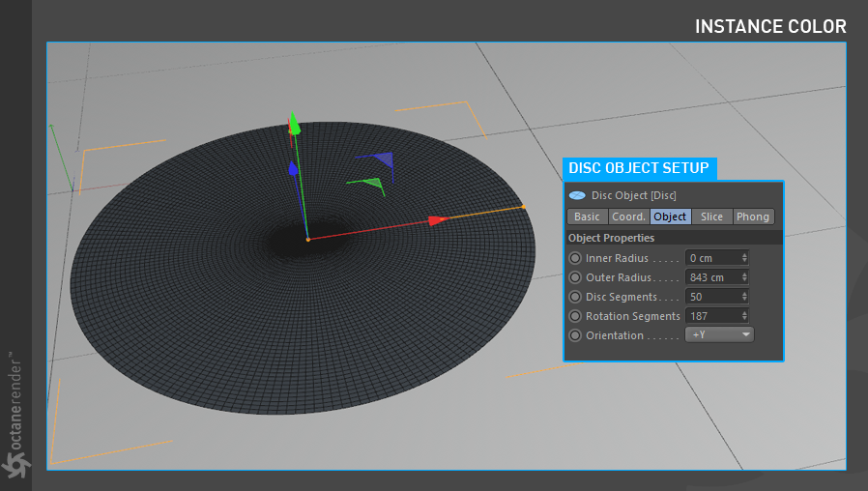This screenshot has width=868, height=491.
Task: Select the Basic tab
Action: pyautogui.click(x=587, y=217)
